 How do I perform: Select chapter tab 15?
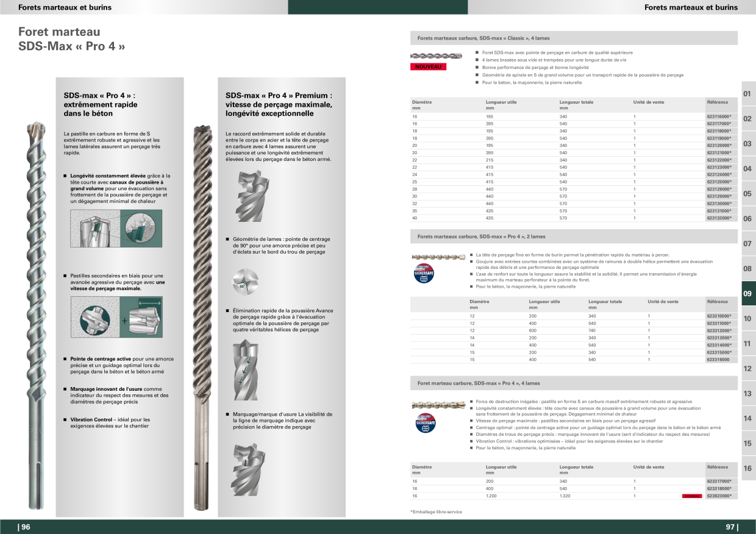click(x=748, y=443)
